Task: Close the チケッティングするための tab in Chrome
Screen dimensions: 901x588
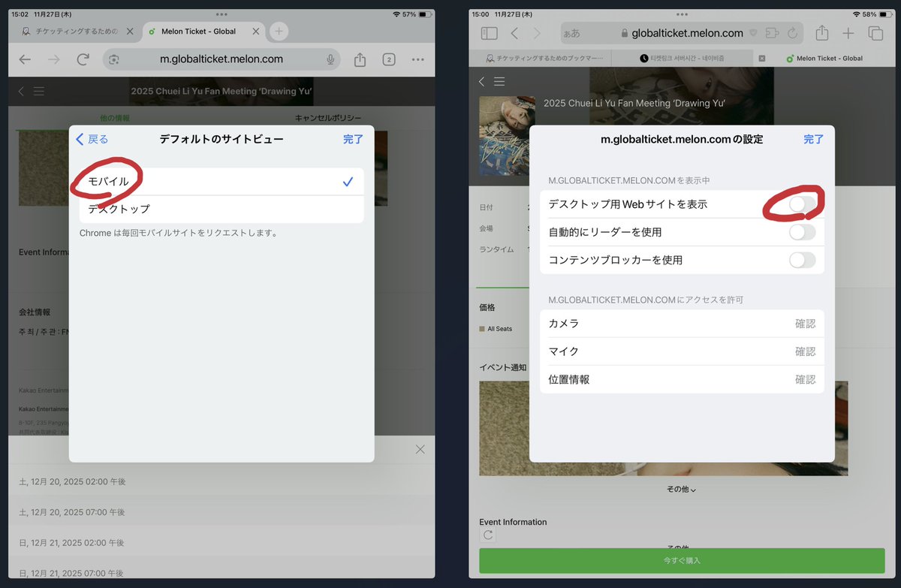Action: (x=130, y=32)
